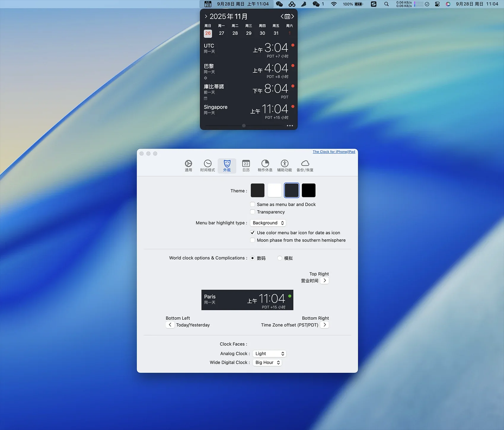Open the Wi-Fi menu bar icon
The width and height of the screenshot is (504, 430).
pyautogui.click(x=334, y=4)
